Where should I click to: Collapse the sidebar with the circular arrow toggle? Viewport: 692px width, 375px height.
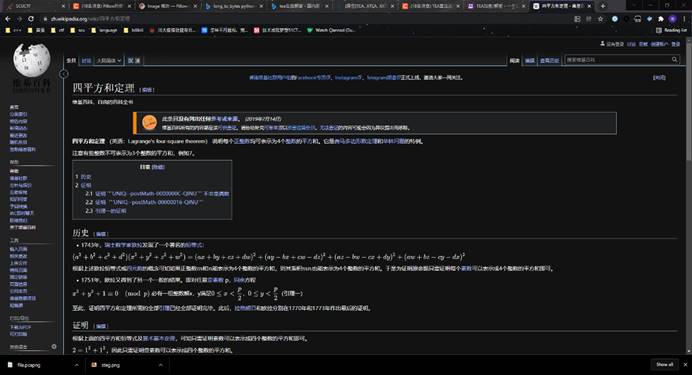click(64, 74)
